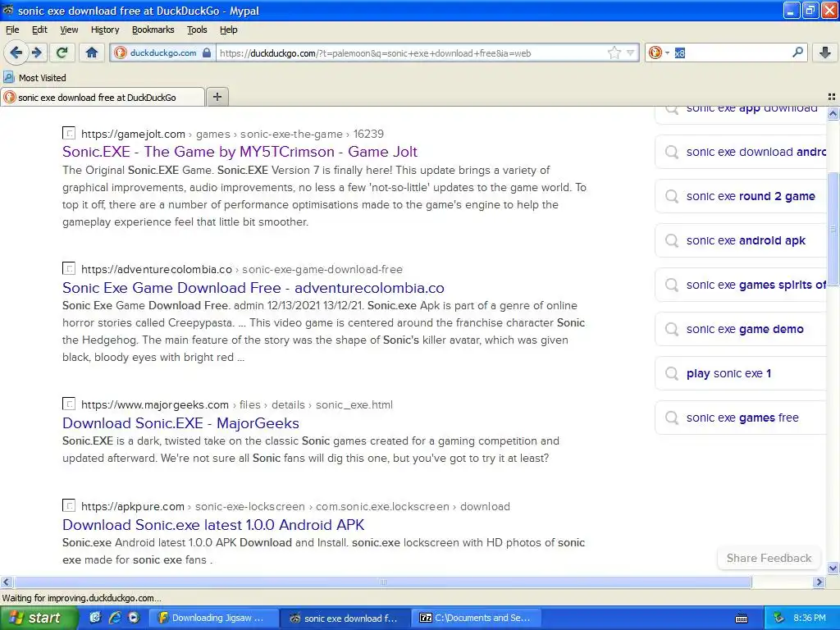The image size is (840, 630).
Task: Click the magnifier icon in browser search box
Action: tap(797, 52)
